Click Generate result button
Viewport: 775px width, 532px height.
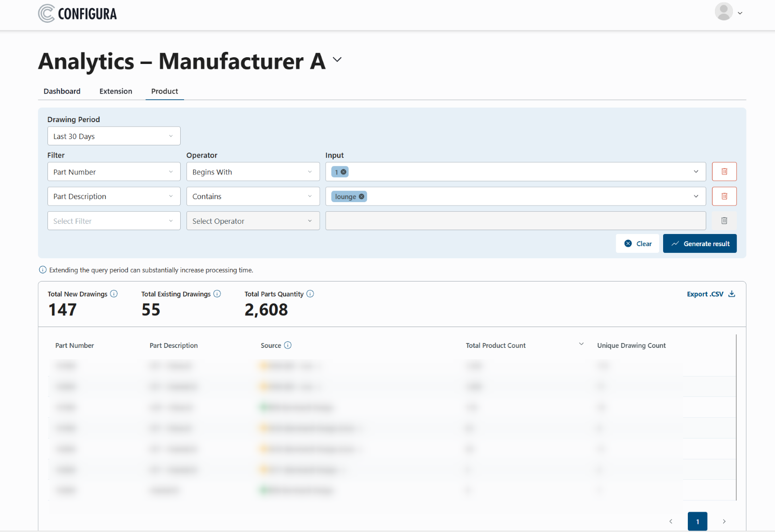(x=700, y=244)
